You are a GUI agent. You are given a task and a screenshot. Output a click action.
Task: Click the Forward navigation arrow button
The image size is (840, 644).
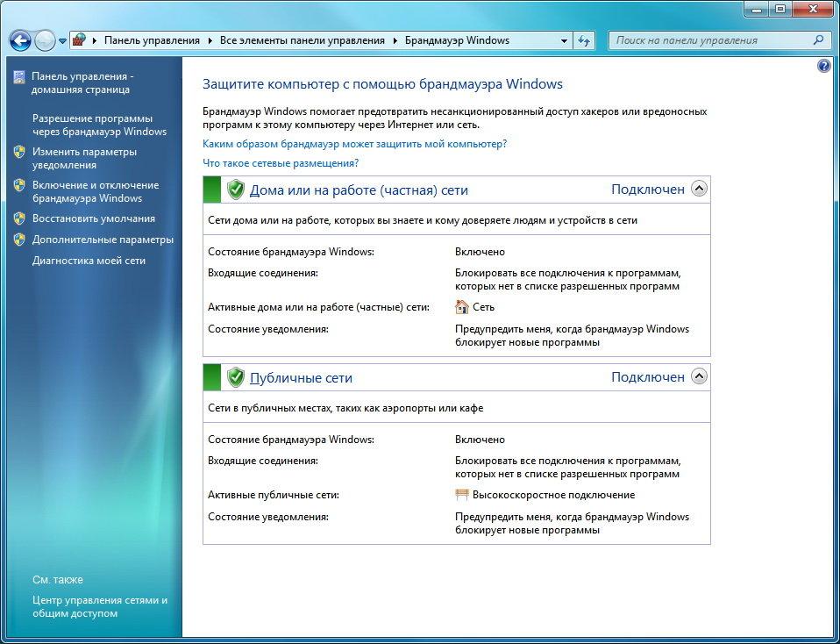pos(45,40)
